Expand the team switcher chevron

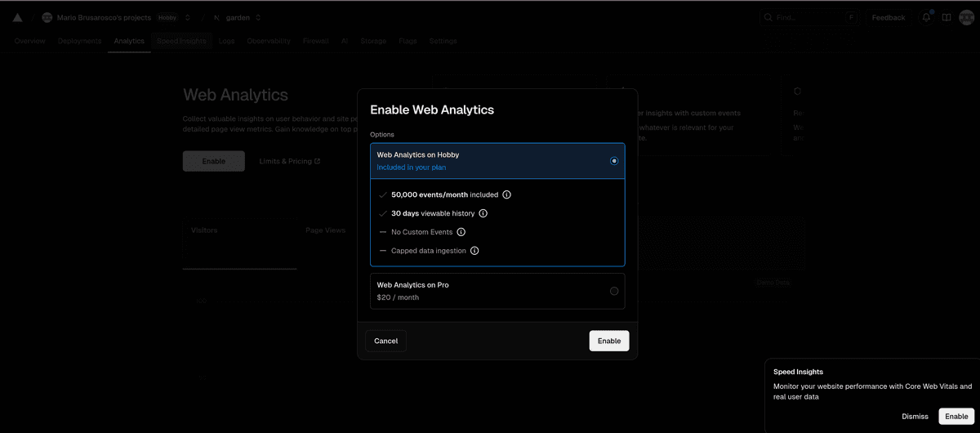188,17
